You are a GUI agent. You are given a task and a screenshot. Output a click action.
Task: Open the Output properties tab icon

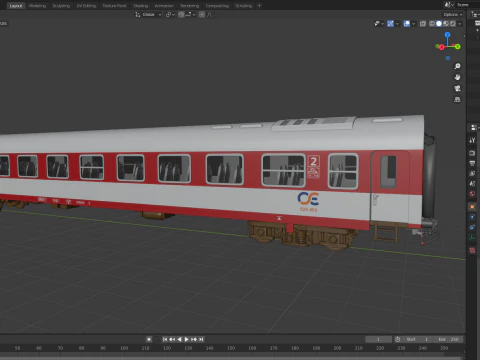pos(472,163)
